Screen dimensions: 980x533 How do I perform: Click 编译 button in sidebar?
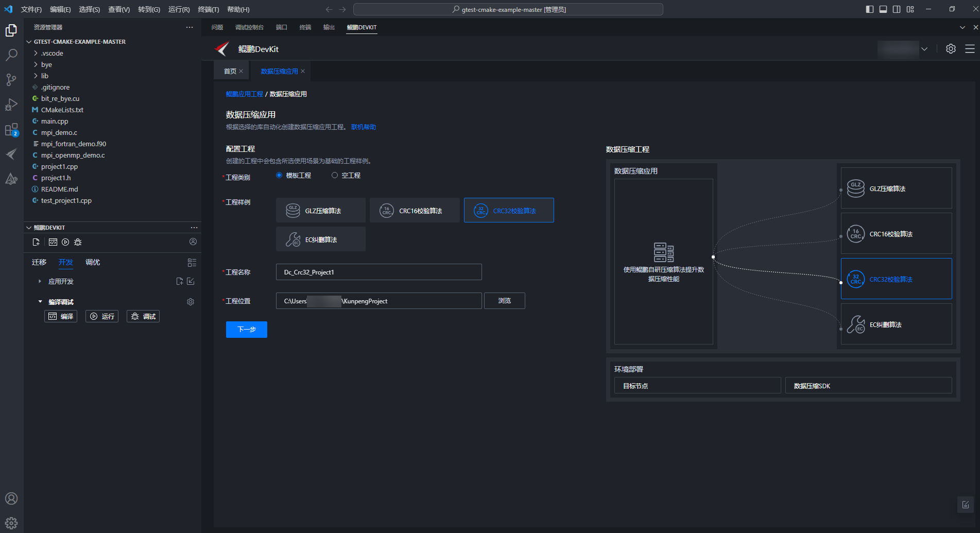click(61, 316)
